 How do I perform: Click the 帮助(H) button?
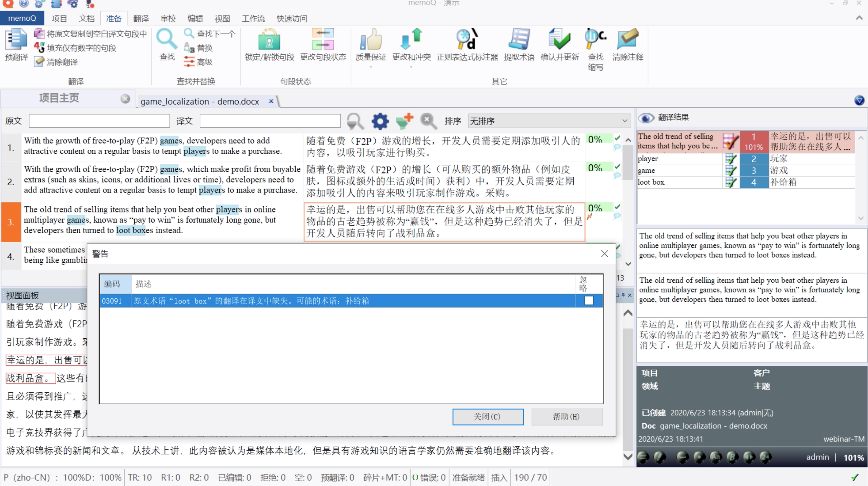coord(567,416)
